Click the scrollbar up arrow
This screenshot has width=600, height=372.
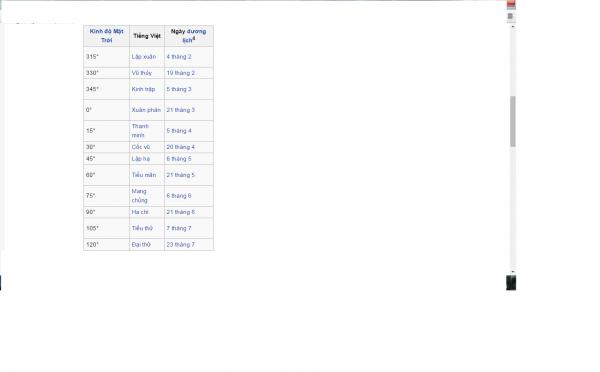tap(513, 27)
